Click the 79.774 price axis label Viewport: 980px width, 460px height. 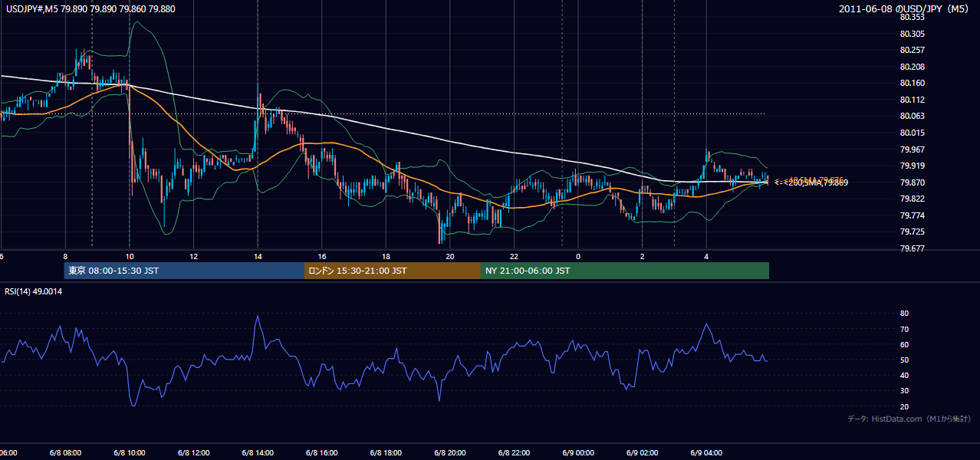[x=912, y=215]
